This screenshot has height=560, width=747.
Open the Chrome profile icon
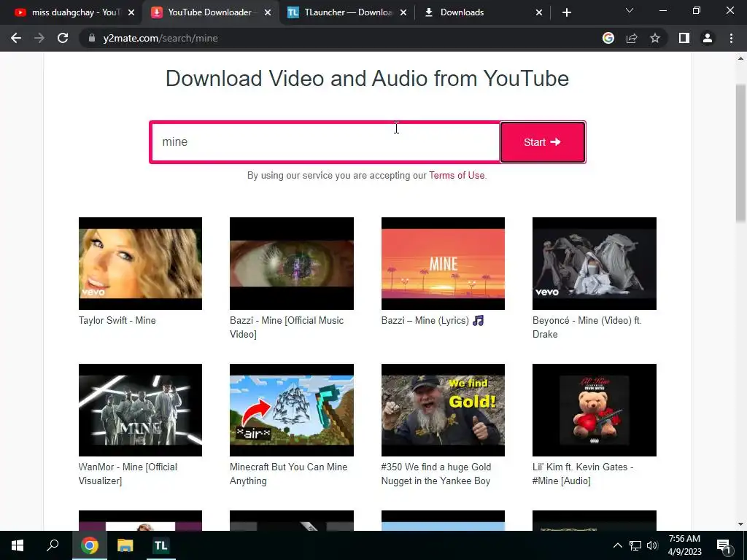point(708,38)
